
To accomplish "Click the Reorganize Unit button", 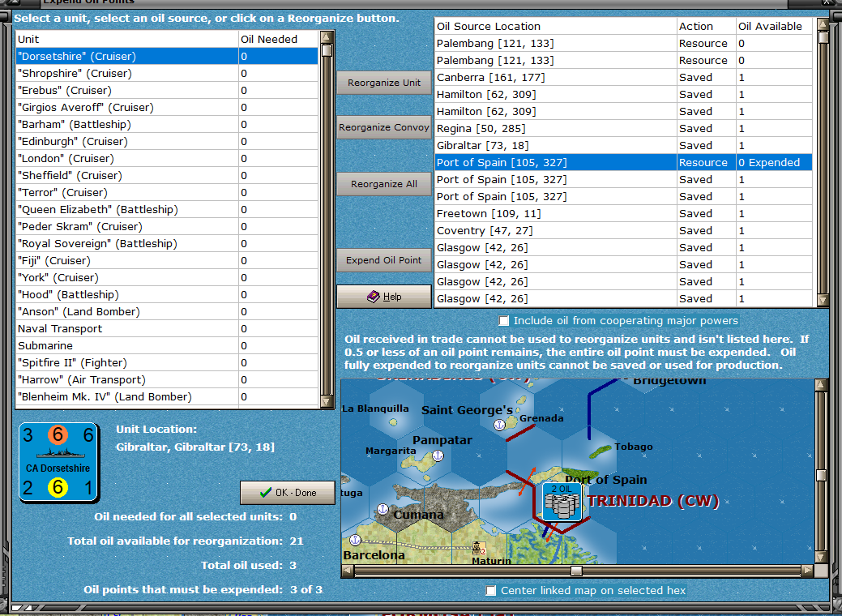I will 384,83.
